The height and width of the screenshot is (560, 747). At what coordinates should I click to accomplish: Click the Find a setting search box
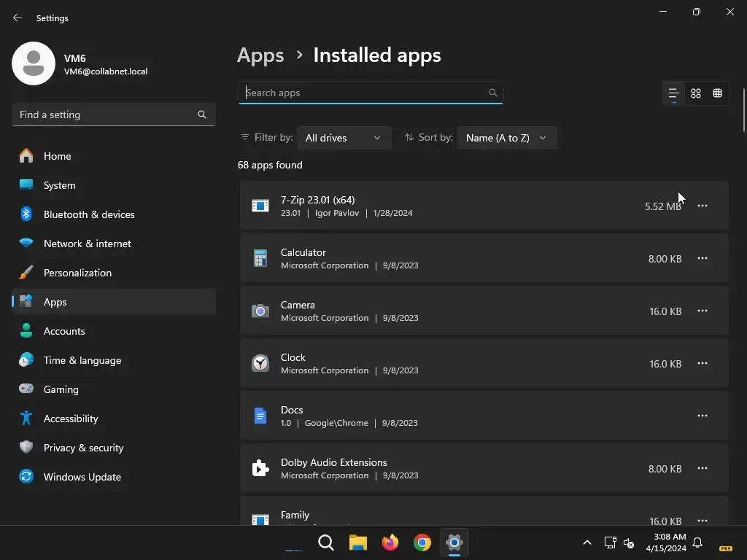[106, 114]
